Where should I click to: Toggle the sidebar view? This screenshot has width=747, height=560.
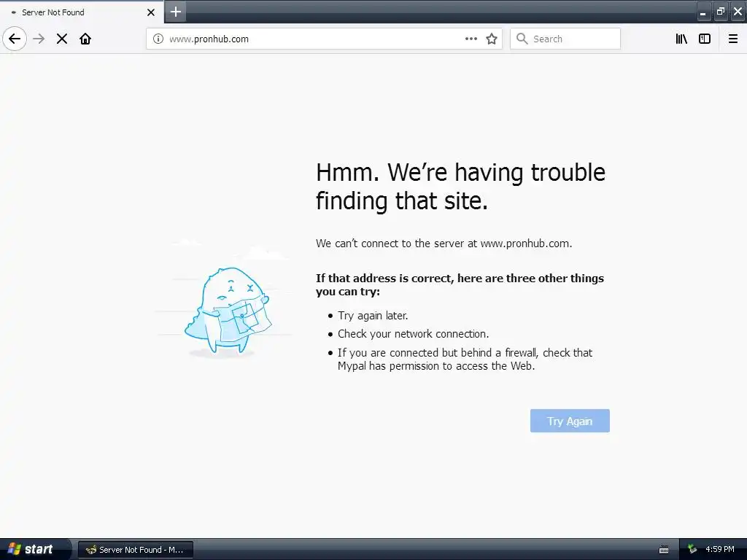(x=705, y=39)
